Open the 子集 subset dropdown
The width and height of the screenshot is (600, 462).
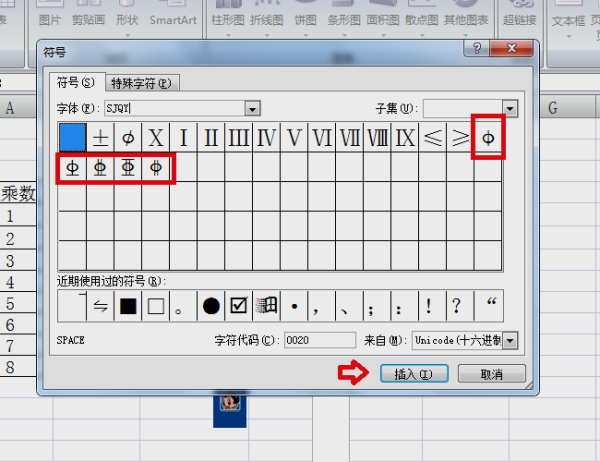pos(510,109)
